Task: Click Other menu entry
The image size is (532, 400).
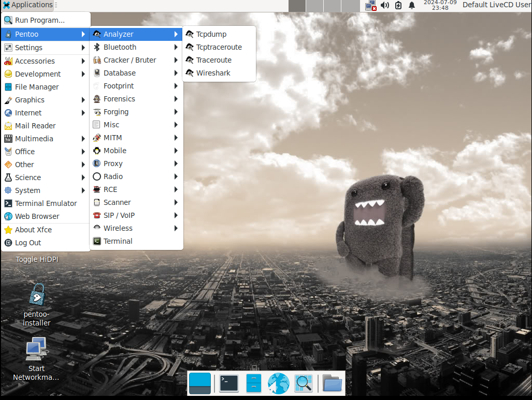Action: click(46, 165)
